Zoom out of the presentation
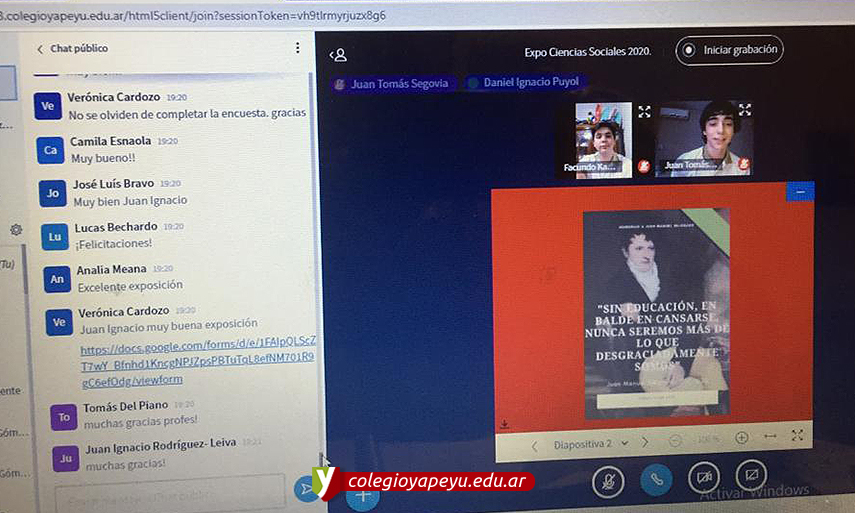Viewport: 855px width, 513px height. tap(675, 441)
